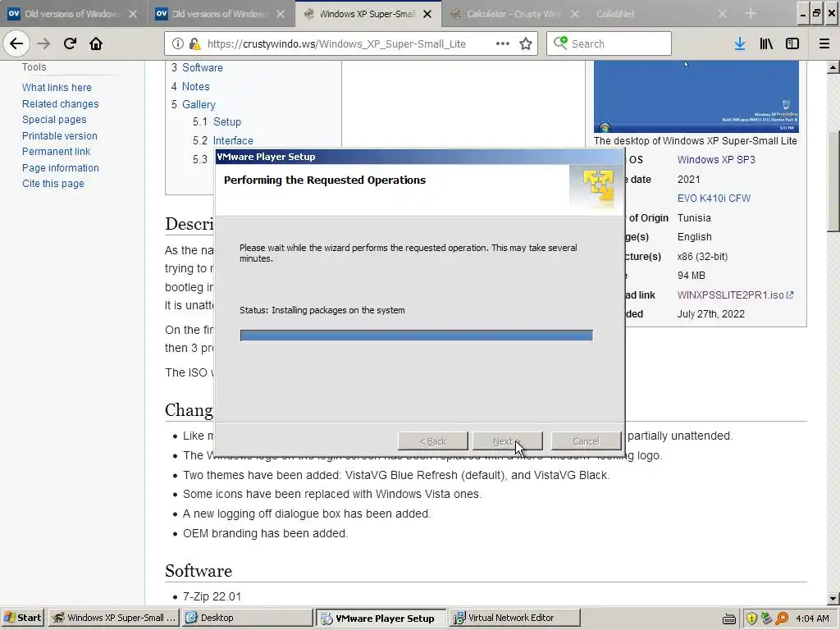Bookmark this page with the star
840x630 pixels.
526,43
